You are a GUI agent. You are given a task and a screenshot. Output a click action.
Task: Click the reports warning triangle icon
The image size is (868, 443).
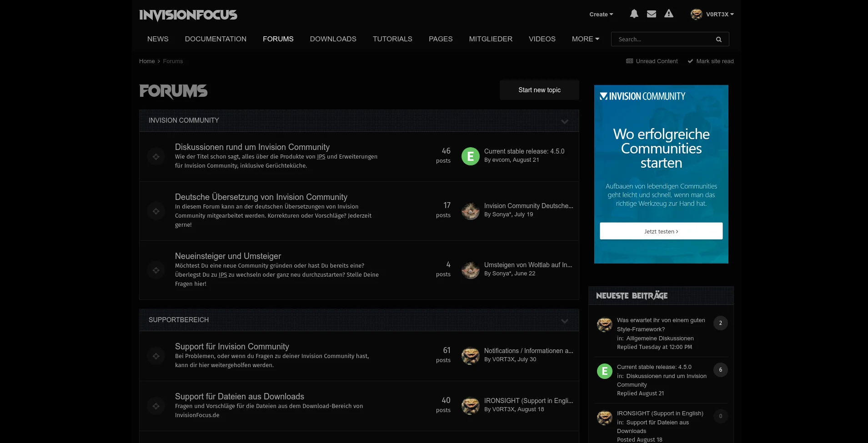pyautogui.click(x=668, y=14)
